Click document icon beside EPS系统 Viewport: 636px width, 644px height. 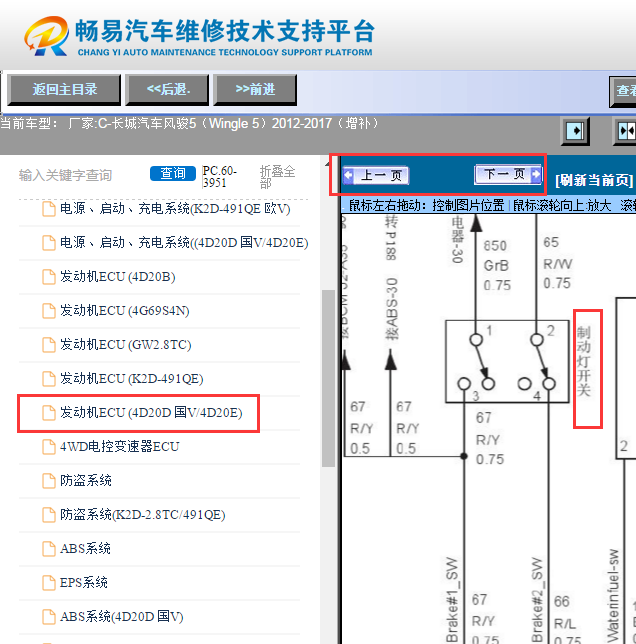point(49,582)
